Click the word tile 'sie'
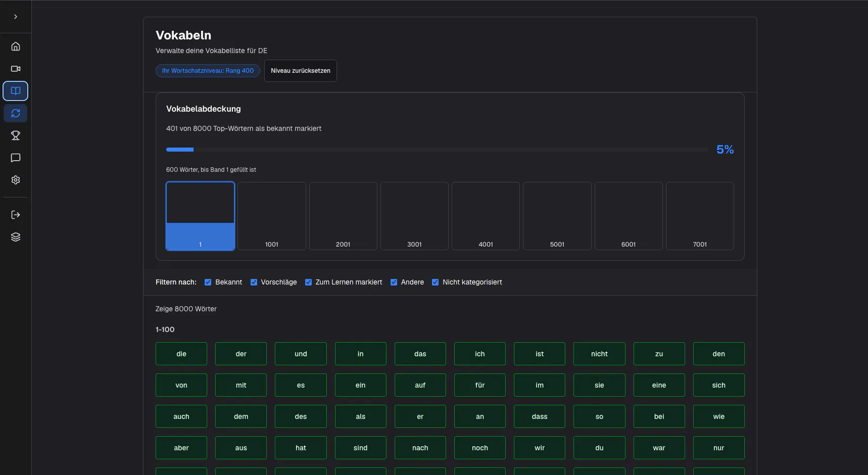This screenshot has height=475, width=868. click(x=599, y=385)
